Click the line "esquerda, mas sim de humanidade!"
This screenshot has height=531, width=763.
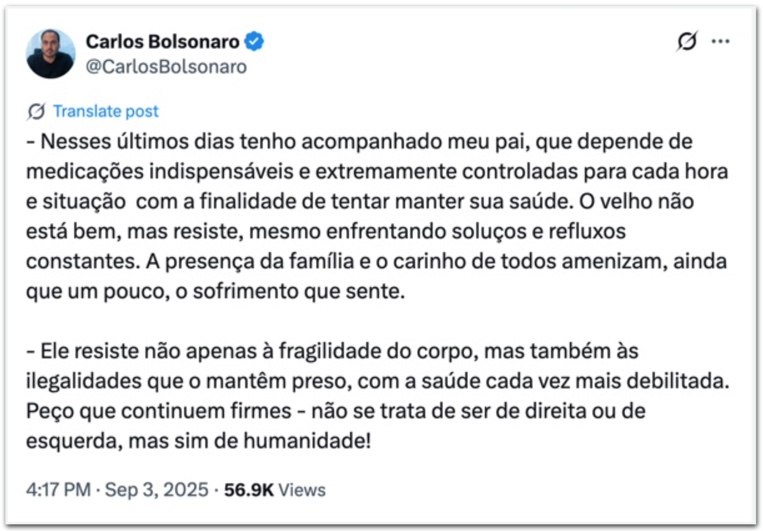pos(199,441)
